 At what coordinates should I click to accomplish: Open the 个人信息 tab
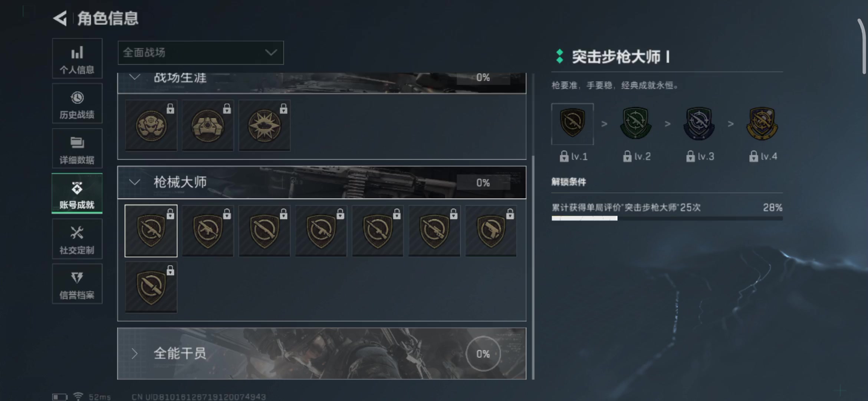pos(77,58)
